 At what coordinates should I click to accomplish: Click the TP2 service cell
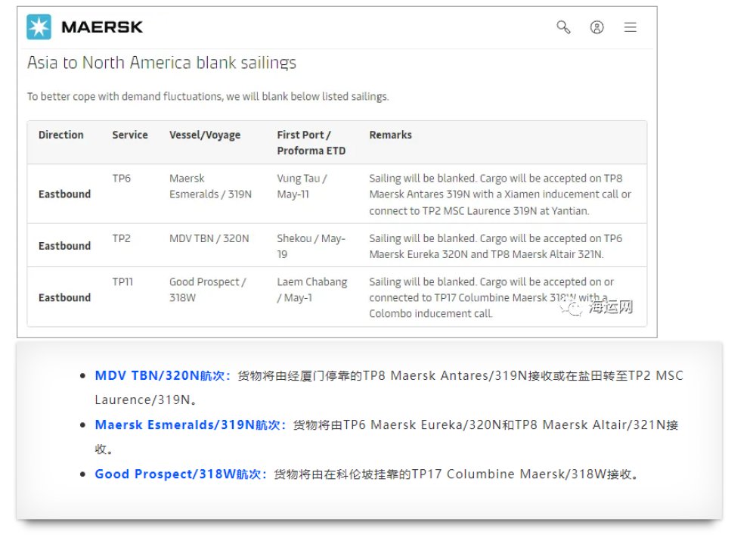tap(122, 238)
